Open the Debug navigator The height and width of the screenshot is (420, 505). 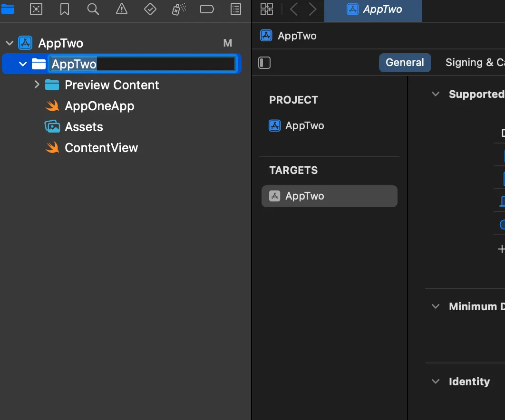(179, 9)
